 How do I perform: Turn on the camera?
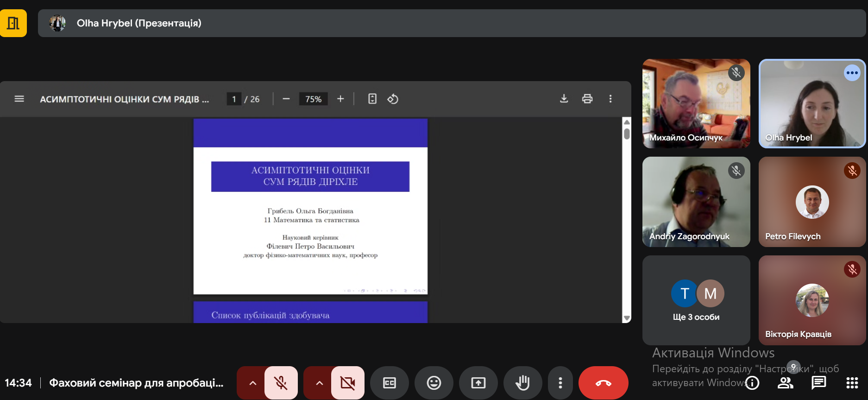pos(347,383)
